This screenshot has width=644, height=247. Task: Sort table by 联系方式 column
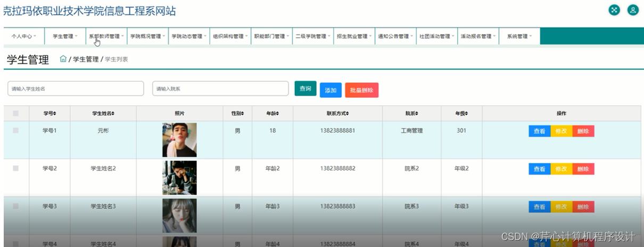click(x=337, y=114)
